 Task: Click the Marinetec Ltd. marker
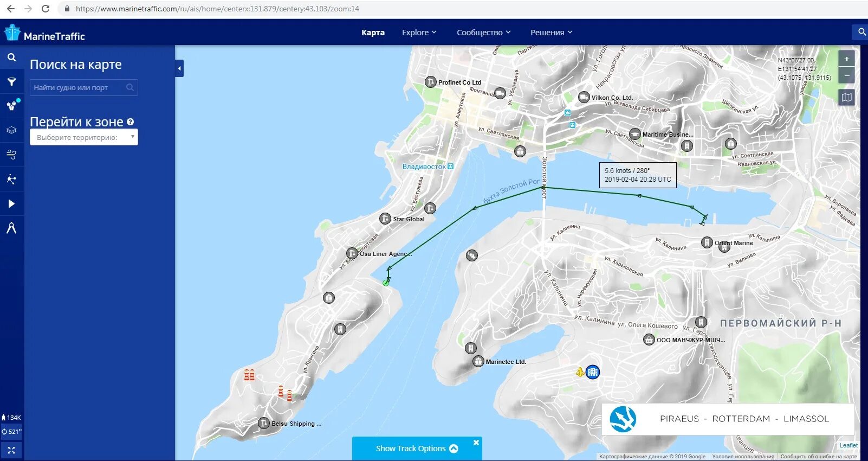[478, 361]
